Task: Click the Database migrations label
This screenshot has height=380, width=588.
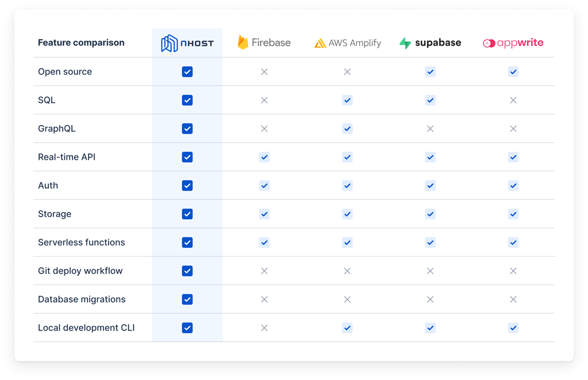Action: (x=82, y=299)
